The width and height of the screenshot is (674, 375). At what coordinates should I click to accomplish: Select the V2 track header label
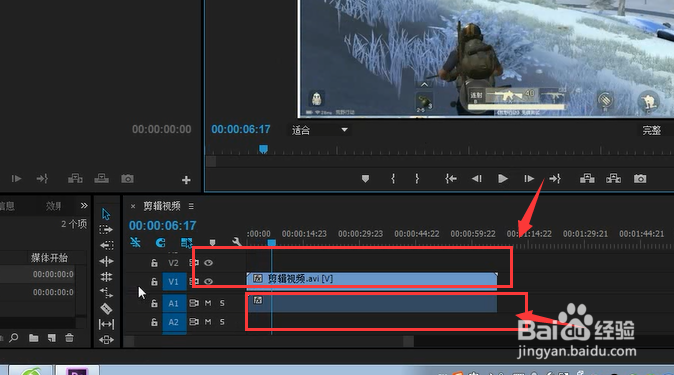(x=173, y=263)
